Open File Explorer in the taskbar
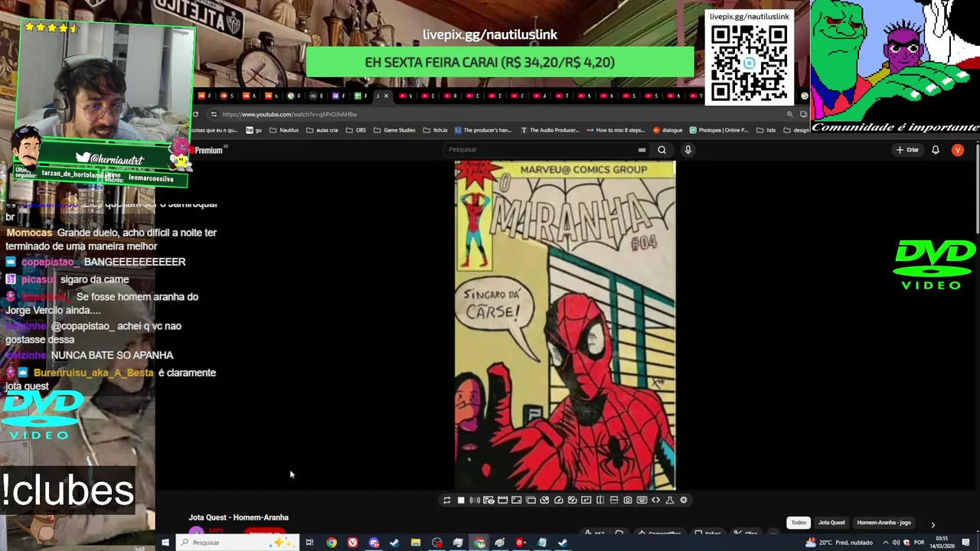 [415, 543]
